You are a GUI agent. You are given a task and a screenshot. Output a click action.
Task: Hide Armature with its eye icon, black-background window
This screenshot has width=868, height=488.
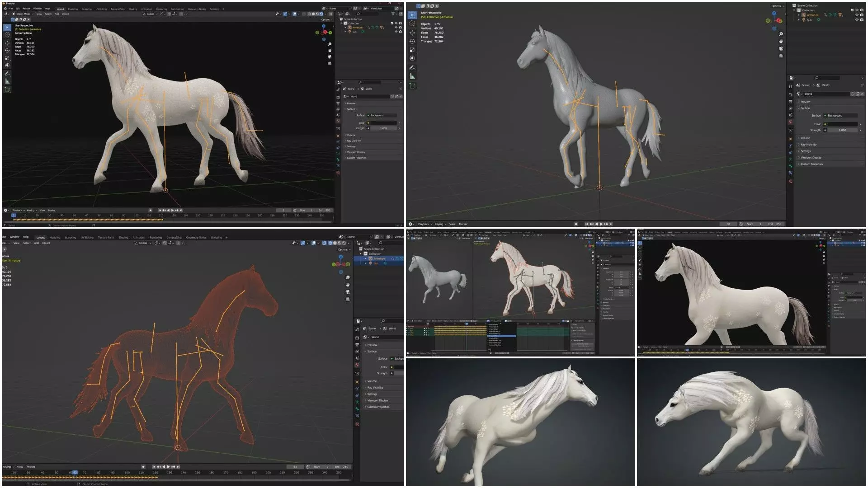pyautogui.click(x=396, y=27)
